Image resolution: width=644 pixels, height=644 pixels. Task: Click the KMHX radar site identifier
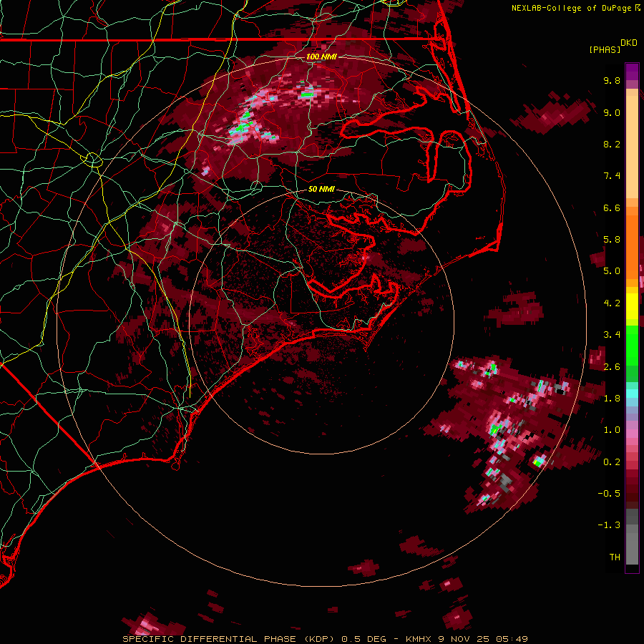(419, 639)
